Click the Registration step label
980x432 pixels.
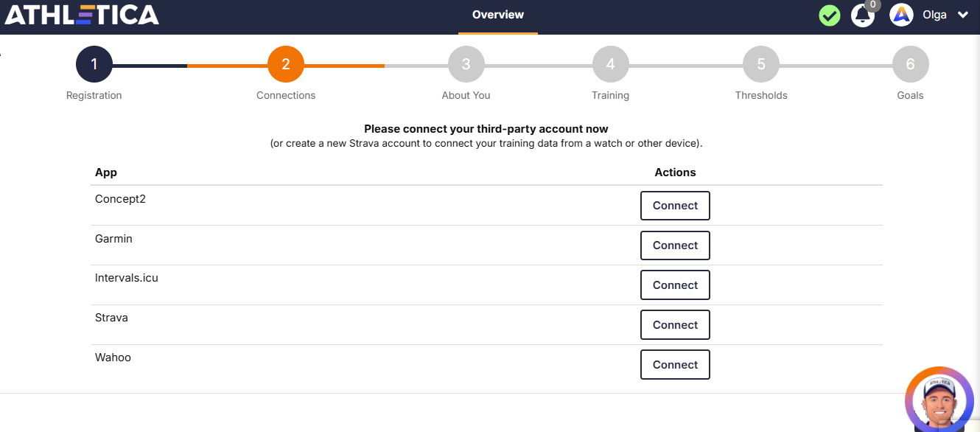(x=94, y=95)
